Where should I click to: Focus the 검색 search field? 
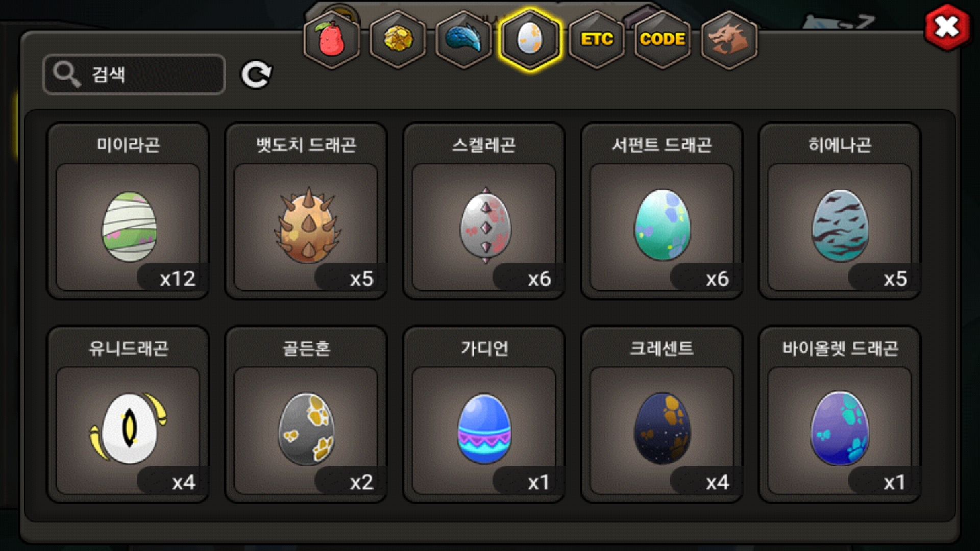point(134,74)
